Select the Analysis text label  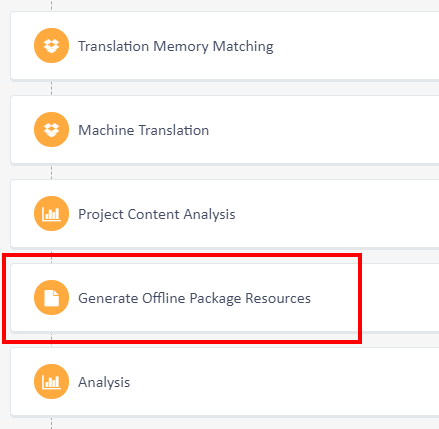pyautogui.click(x=104, y=382)
